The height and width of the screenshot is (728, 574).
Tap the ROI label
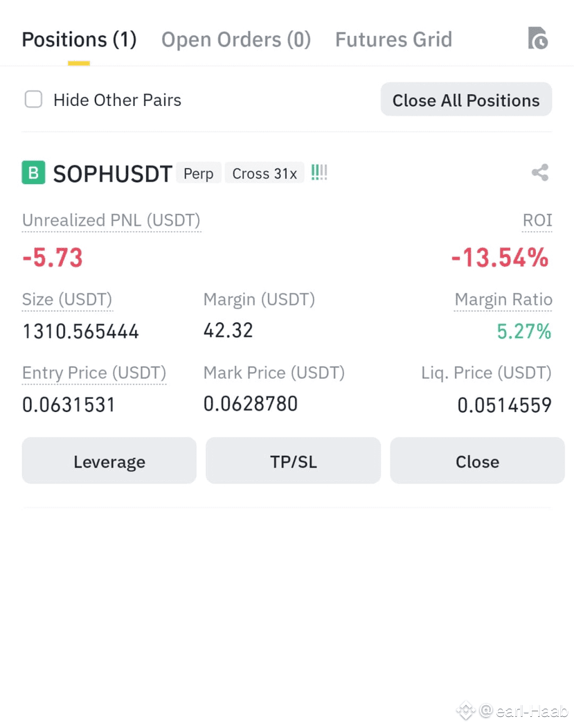pos(537,220)
